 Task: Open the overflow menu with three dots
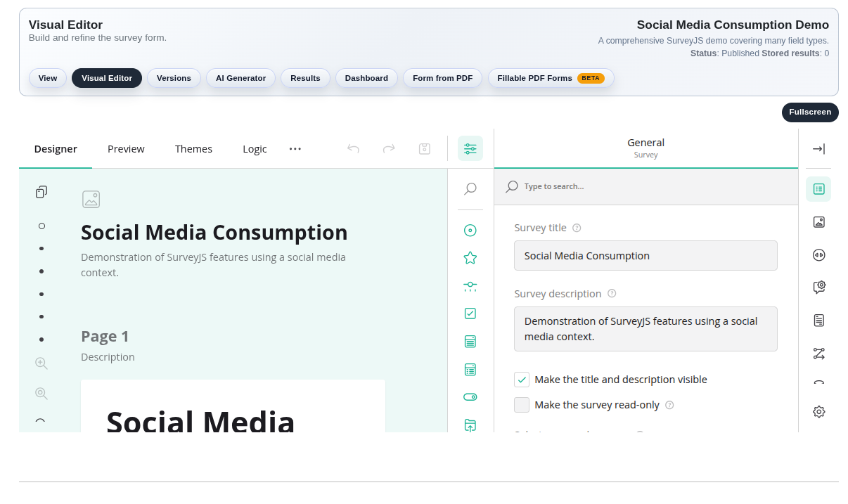pyautogui.click(x=295, y=148)
